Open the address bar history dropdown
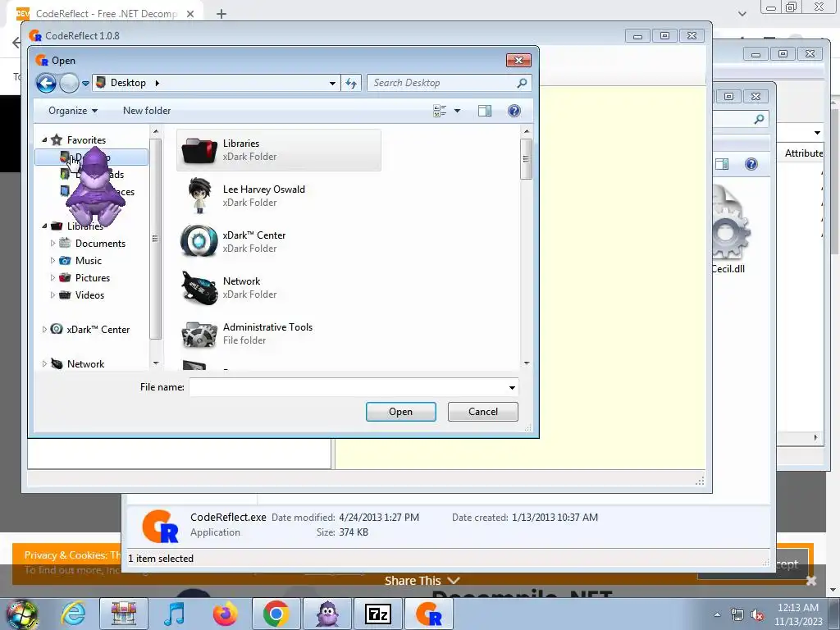The image size is (840, 630). [333, 84]
